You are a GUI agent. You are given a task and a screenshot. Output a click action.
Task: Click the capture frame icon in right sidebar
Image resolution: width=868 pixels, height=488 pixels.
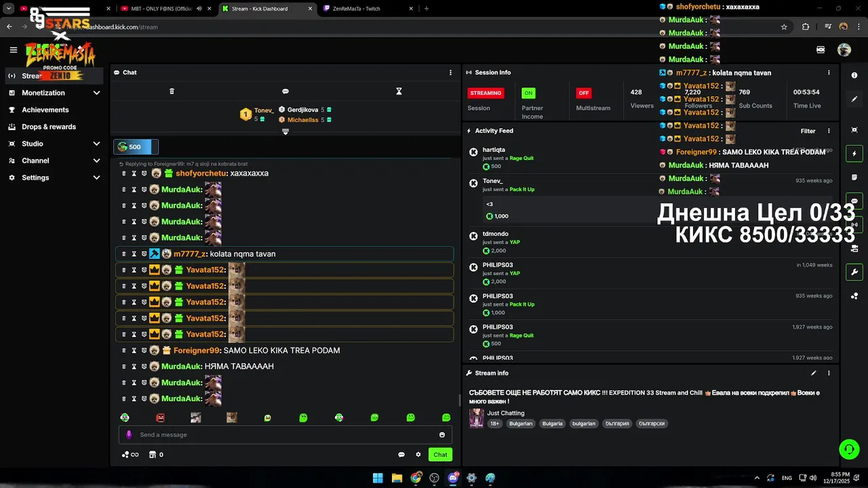854,130
